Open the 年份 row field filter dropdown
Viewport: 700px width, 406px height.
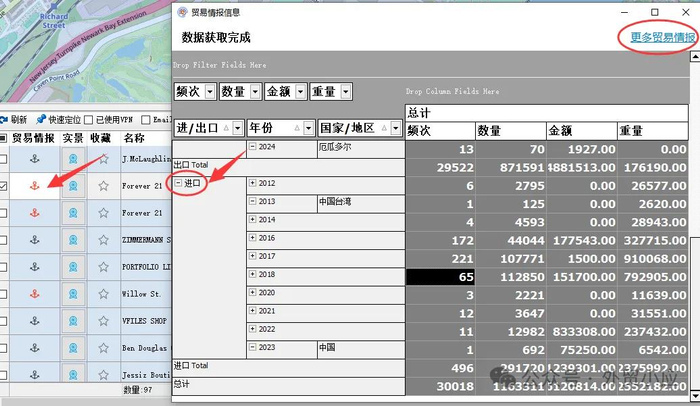pos(308,129)
